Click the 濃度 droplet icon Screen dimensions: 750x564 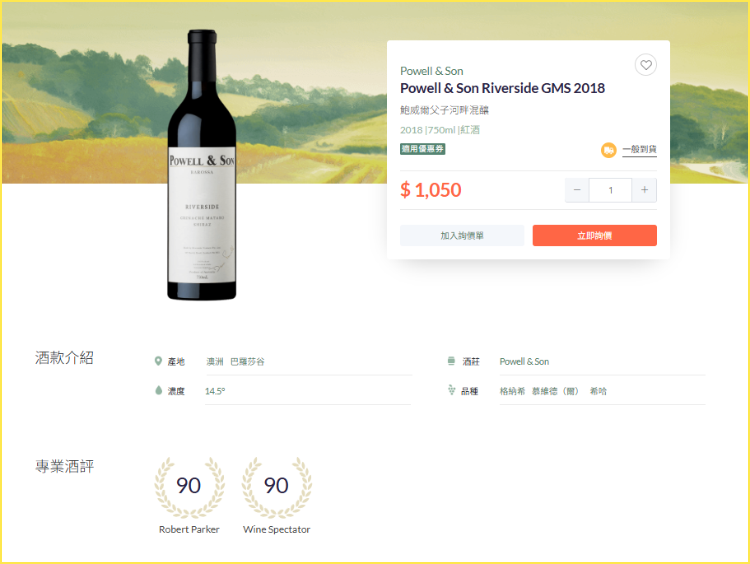tap(158, 391)
